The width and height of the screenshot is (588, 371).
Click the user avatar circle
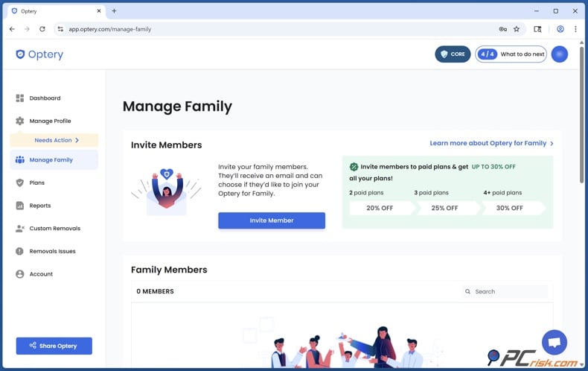tap(560, 54)
